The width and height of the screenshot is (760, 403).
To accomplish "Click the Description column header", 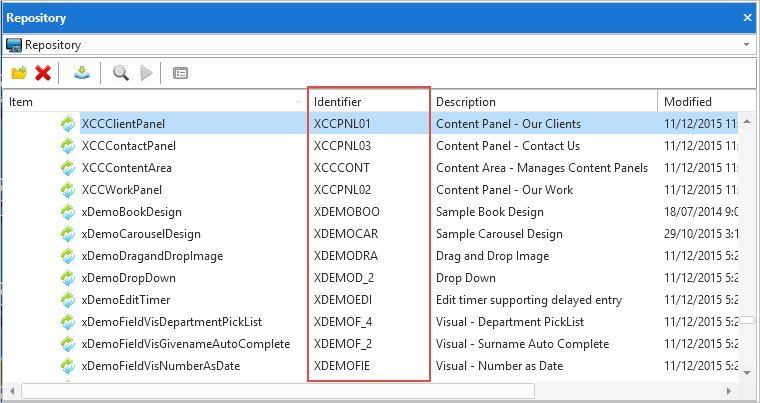I will (545, 101).
